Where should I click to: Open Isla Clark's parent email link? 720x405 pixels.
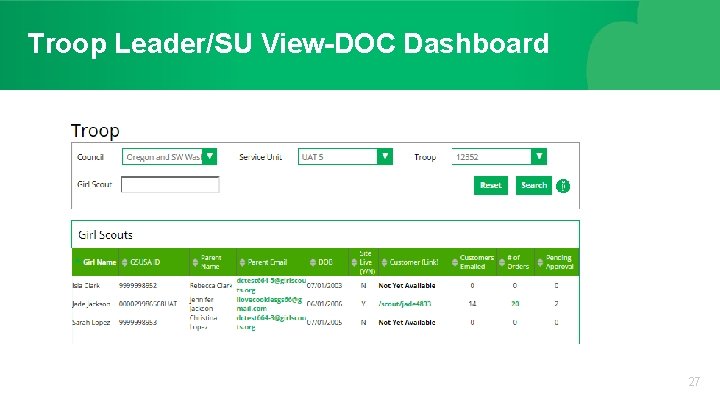[271, 285]
